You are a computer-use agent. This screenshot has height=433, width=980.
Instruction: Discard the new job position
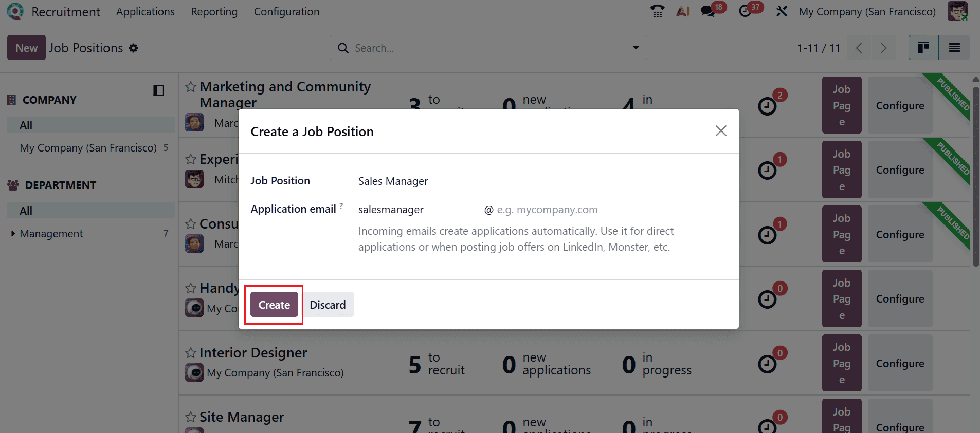pyautogui.click(x=328, y=304)
